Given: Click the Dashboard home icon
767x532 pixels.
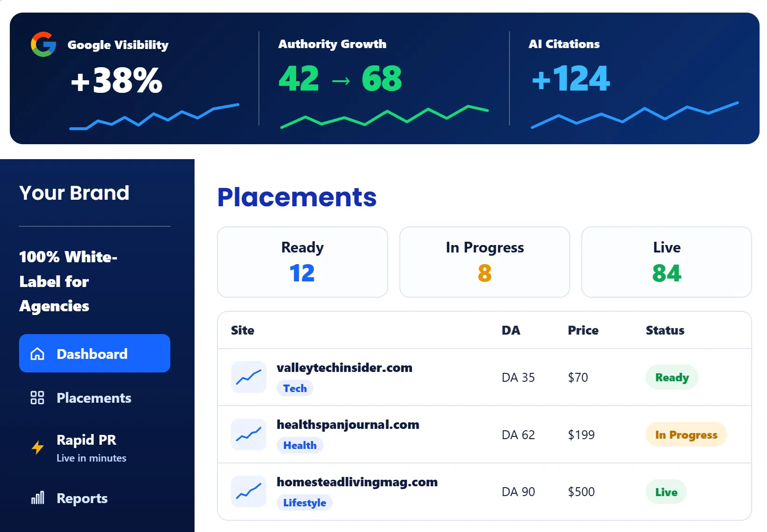Looking at the screenshot, I should tap(37, 354).
